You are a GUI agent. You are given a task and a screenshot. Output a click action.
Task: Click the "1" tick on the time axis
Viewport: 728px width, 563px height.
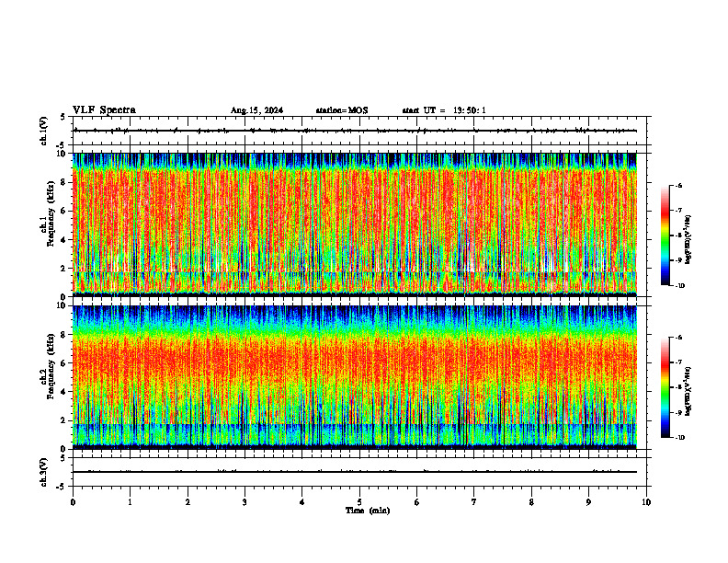(130, 502)
